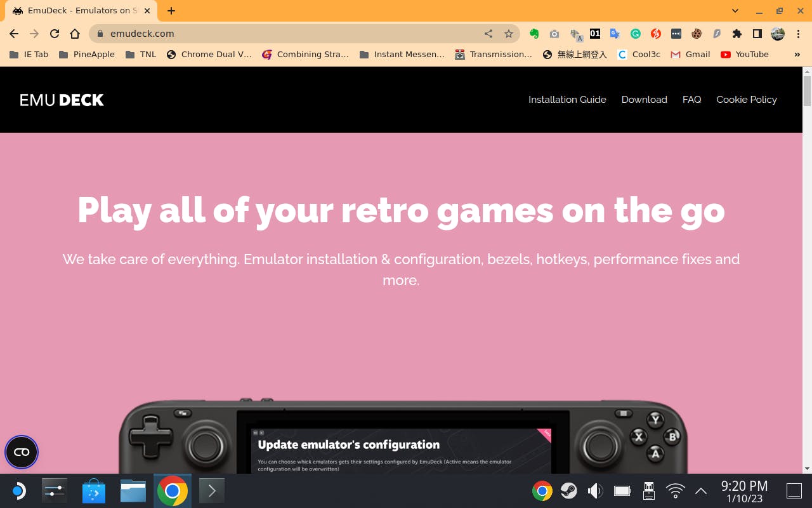Click the camera screenshot extension icon
The image size is (812, 508).
554,34
